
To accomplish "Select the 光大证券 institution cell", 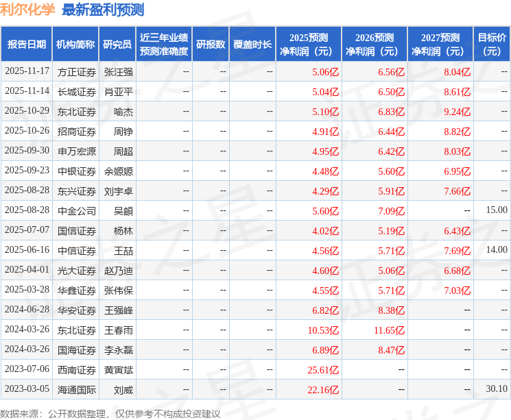I will coord(77,271).
